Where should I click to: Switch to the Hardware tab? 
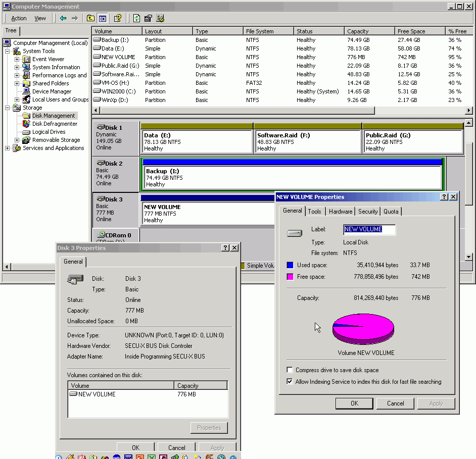coord(340,212)
